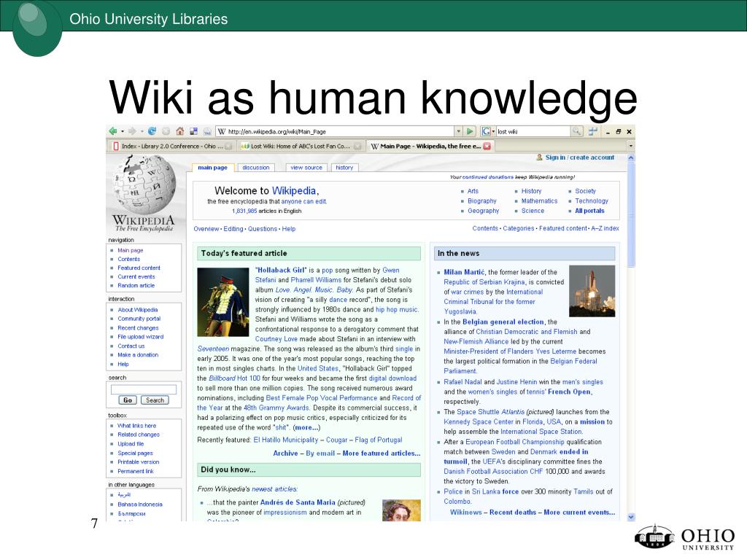Click the scrollbar down arrow
The image size is (747, 560).
[631, 517]
